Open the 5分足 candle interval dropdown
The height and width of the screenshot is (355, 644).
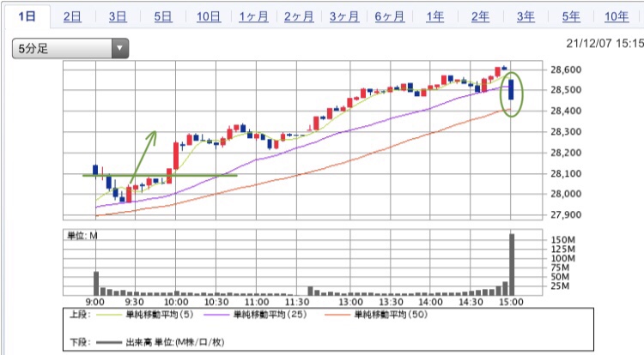point(70,48)
